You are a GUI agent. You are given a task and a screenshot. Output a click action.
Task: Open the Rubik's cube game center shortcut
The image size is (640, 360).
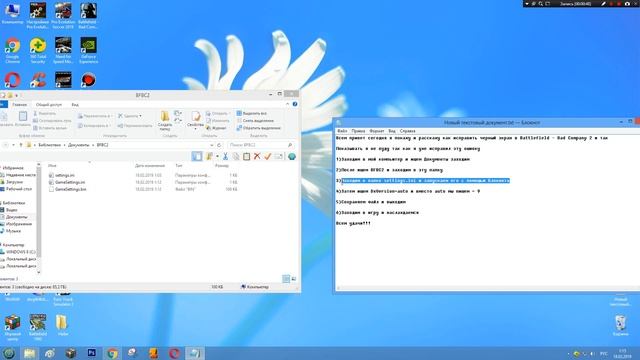[12, 327]
